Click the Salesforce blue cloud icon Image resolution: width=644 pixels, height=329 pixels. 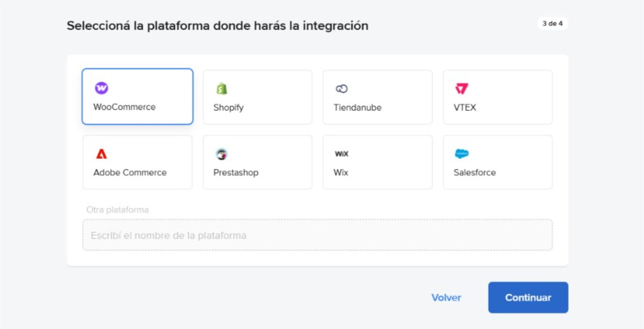point(462,154)
